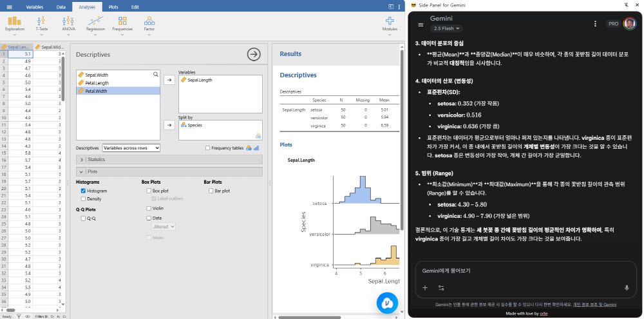Click the PRO button in Gemini
This screenshot has height=319, width=644.
tap(612, 23)
